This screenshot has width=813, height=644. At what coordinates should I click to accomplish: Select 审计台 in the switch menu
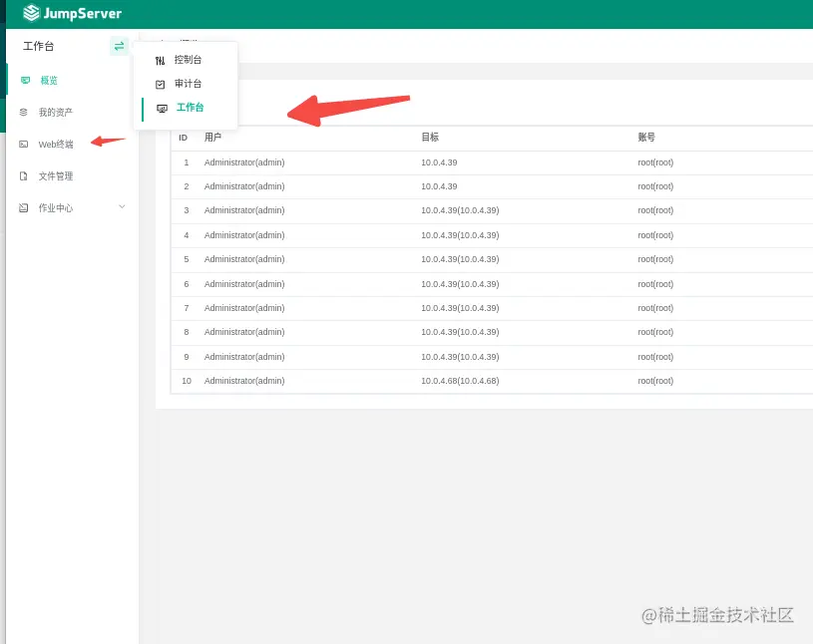tap(188, 84)
